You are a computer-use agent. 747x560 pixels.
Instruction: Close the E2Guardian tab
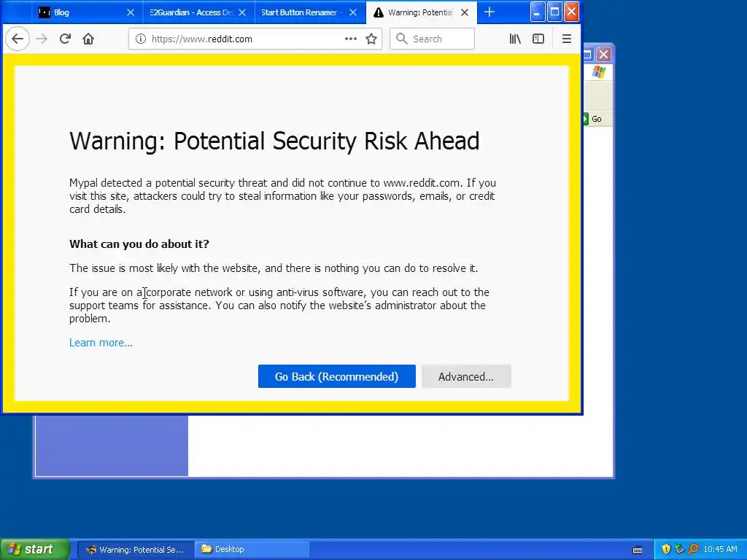pyautogui.click(x=242, y=13)
